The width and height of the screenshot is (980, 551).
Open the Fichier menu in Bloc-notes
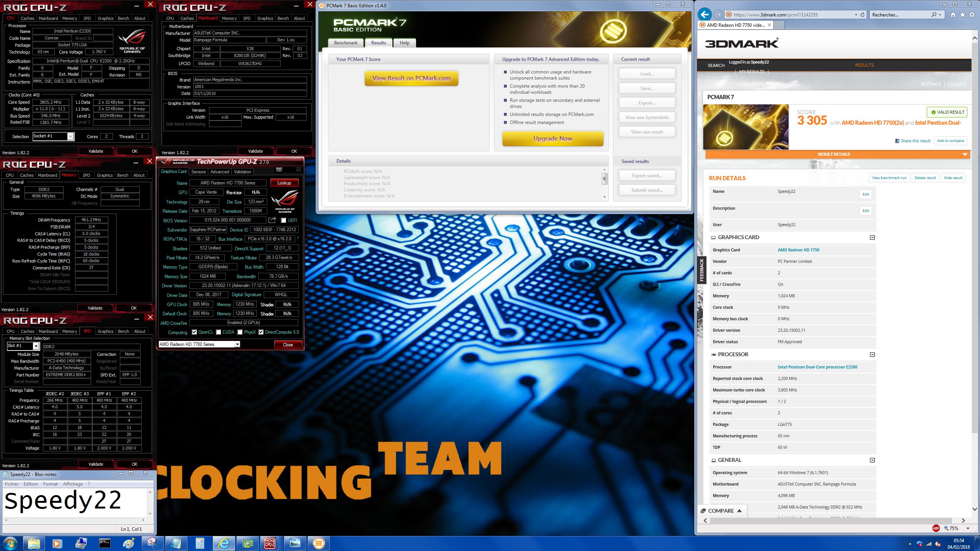point(11,484)
